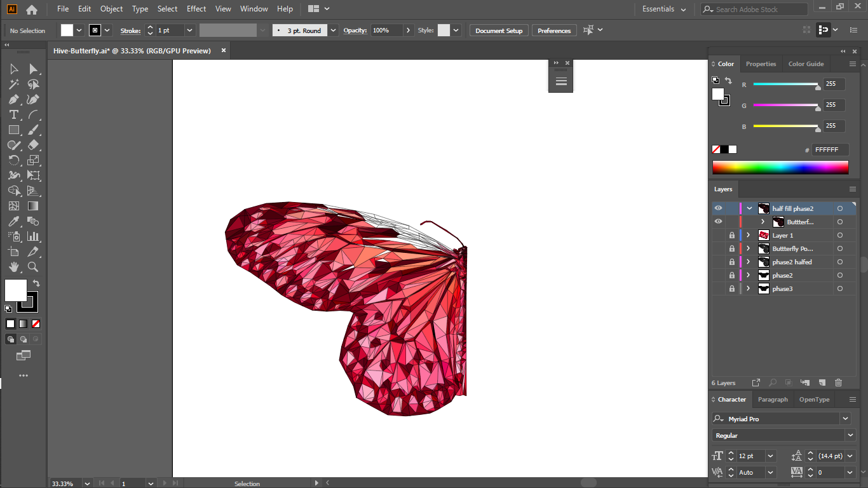Click the Preferences button
This screenshot has width=868, height=488.
tap(554, 30)
